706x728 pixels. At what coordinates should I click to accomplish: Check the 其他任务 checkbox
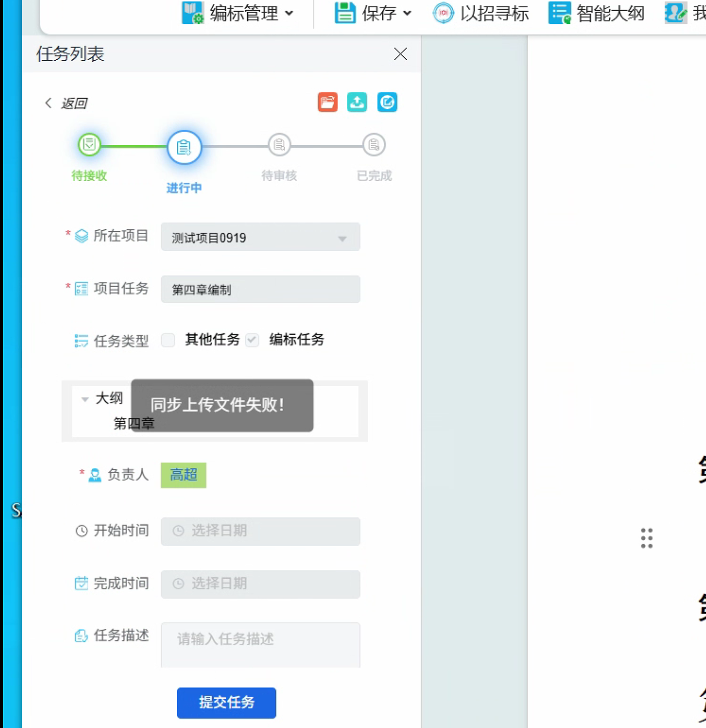(168, 340)
